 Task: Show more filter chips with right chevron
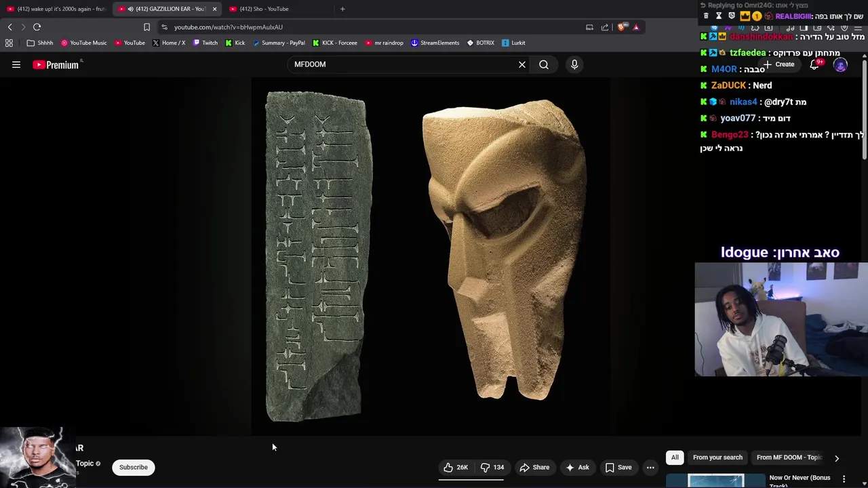click(x=837, y=458)
